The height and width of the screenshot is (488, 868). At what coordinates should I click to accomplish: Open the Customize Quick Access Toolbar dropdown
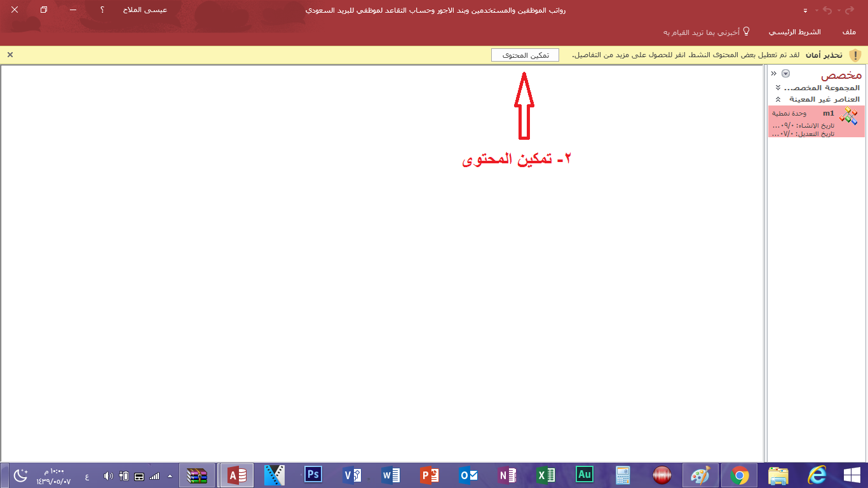(806, 11)
